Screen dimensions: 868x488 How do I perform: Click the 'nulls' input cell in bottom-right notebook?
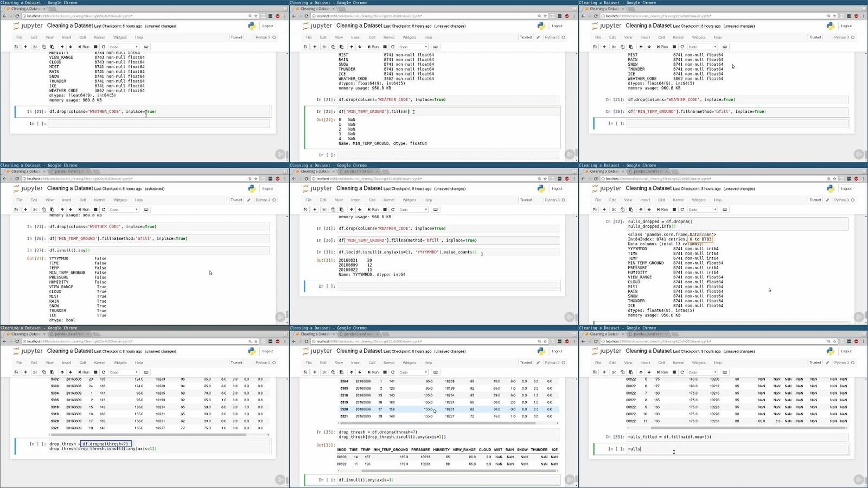[x=737, y=449]
